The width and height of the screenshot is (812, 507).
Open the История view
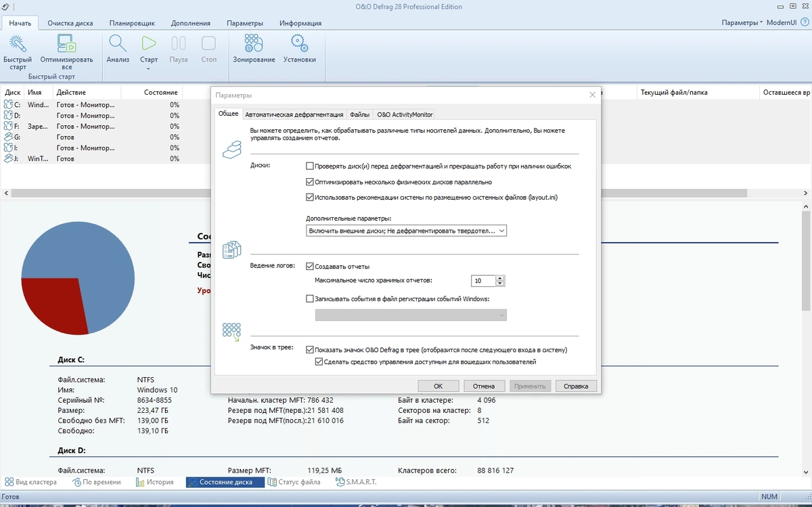pyautogui.click(x=155, y=482)
